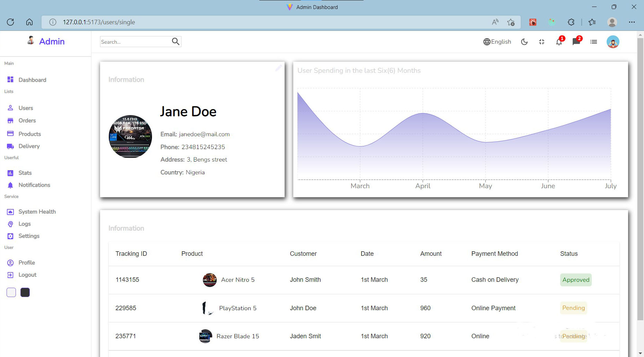The width and height of the screenshot is (644, 357).
Task: Click Jane Doe's profile picture
Action: [x=130, y=137]
